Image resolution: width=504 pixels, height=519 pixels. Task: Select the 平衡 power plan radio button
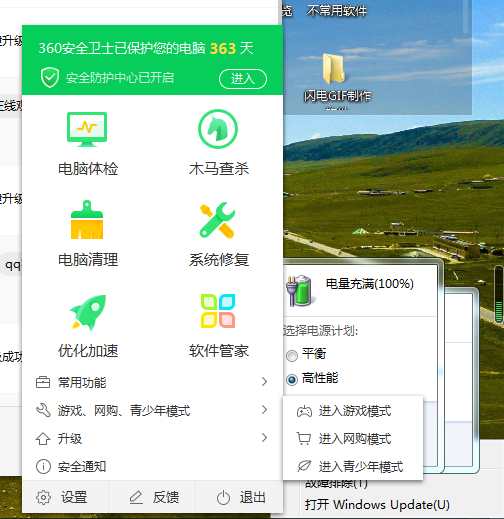tap(292, 356)
